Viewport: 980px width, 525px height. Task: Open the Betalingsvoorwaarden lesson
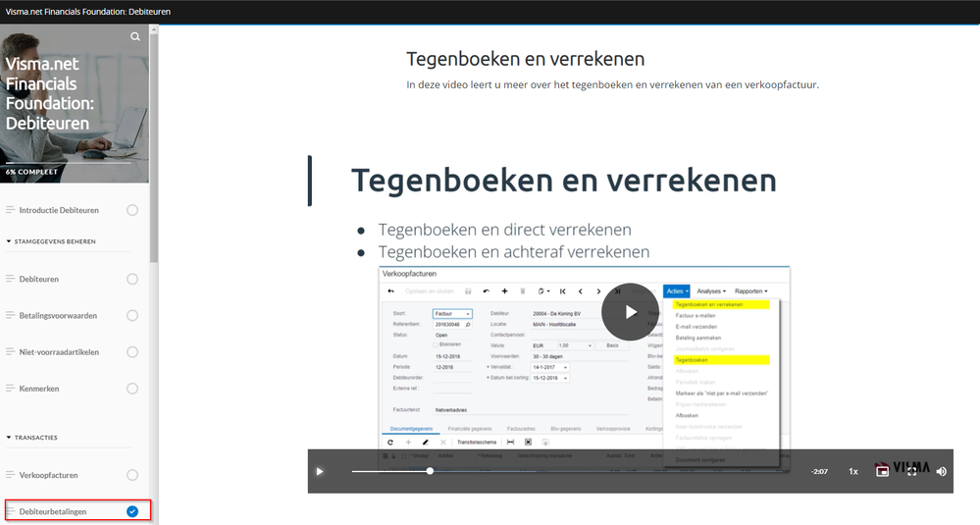[58, 316]
